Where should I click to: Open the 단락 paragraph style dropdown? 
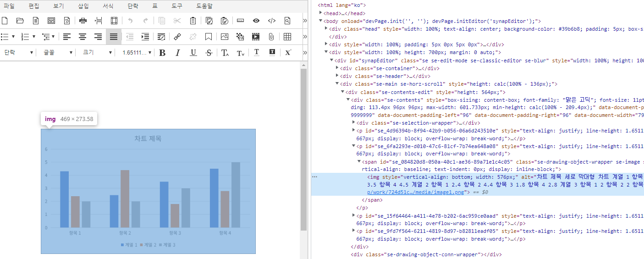[18, 53]
